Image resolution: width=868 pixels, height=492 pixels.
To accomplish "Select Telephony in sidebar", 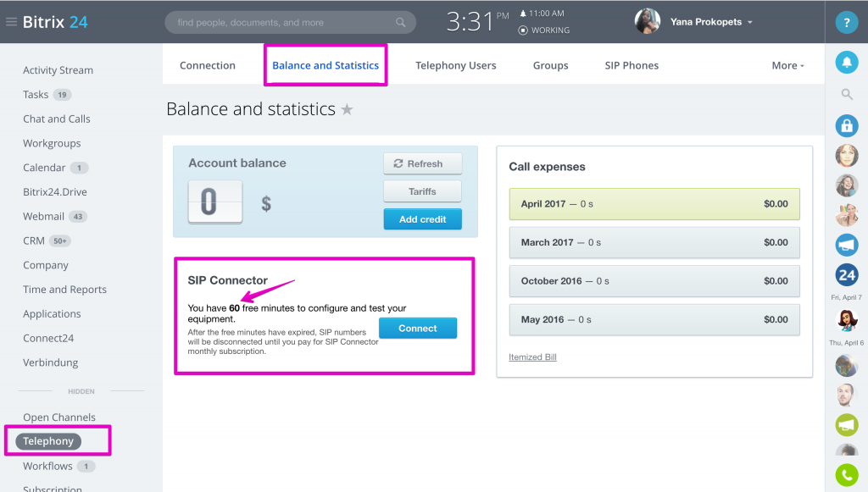I will coord(48,441).
